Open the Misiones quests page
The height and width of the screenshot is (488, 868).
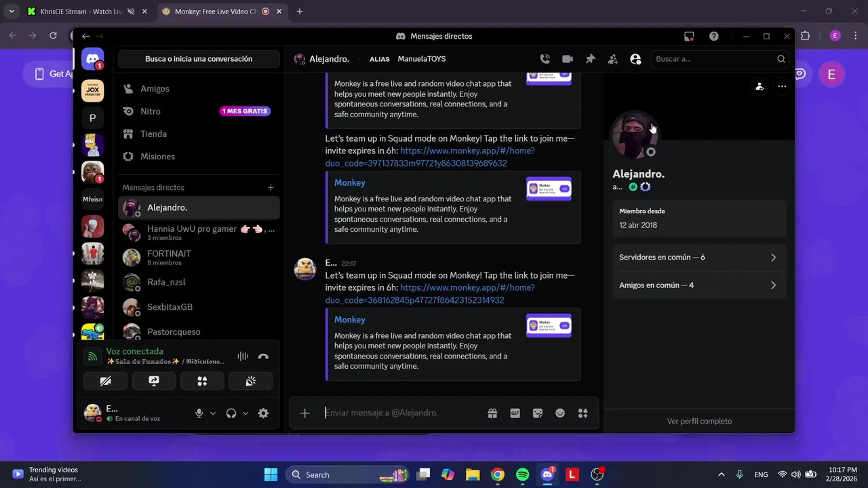coord(199,157)
